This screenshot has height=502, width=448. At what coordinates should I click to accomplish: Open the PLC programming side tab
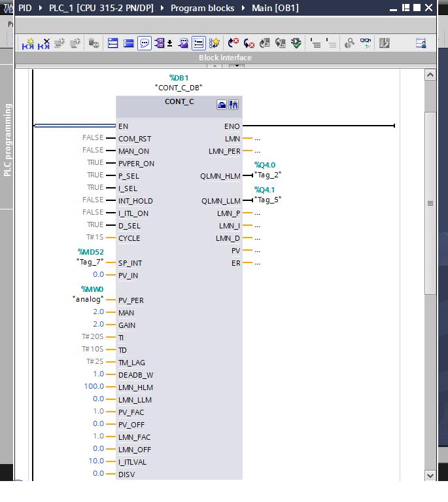tap(7, 139)
